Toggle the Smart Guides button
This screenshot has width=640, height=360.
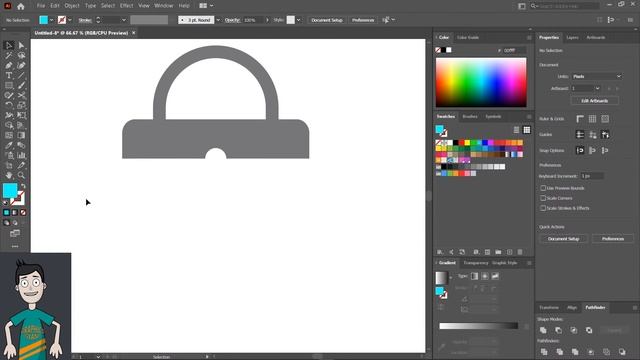(605, 134)
